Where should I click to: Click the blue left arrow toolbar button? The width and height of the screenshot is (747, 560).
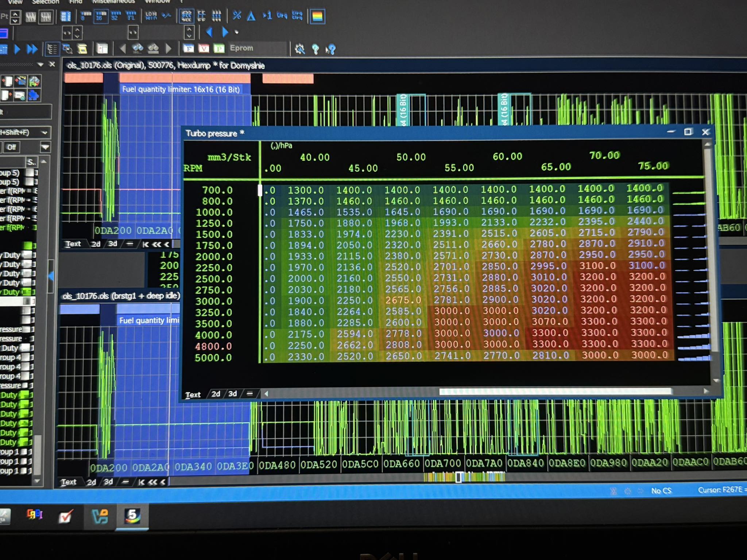coord(209,32)
